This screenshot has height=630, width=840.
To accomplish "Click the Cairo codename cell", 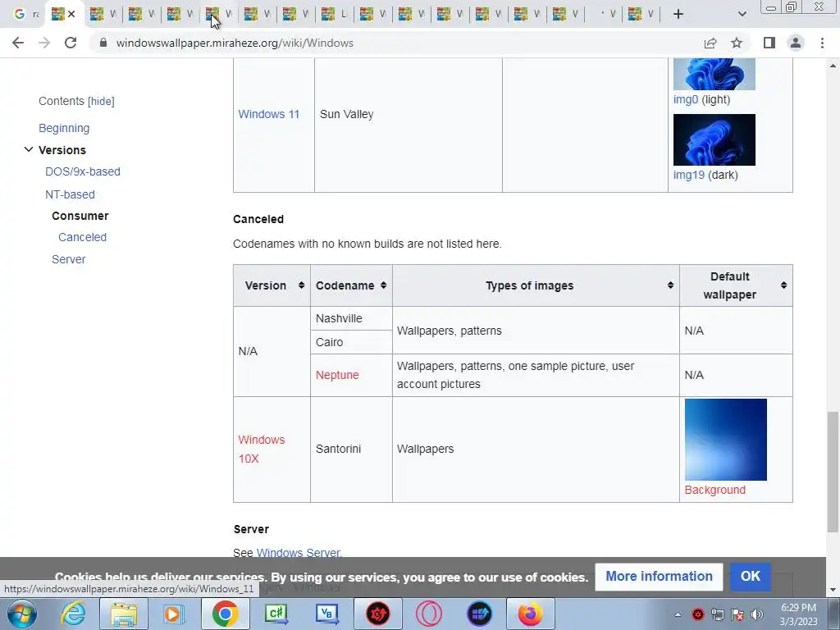I will pos(351,342).
